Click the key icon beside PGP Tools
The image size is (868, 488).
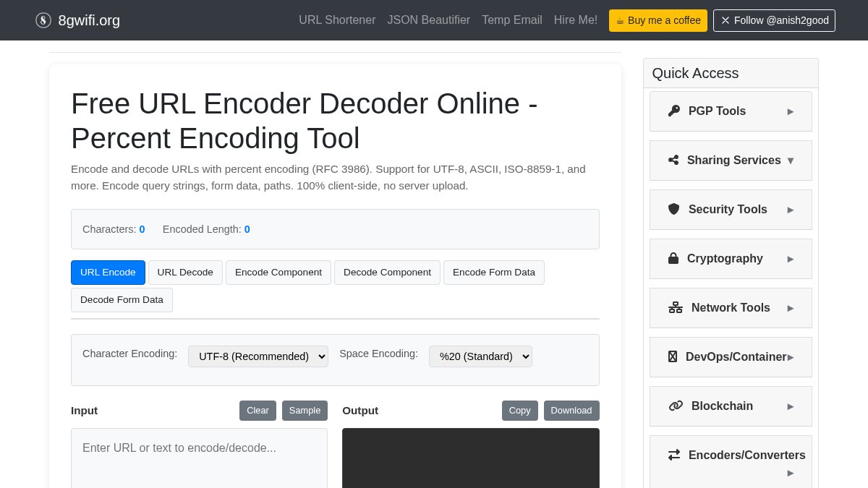tap(673, 111)
